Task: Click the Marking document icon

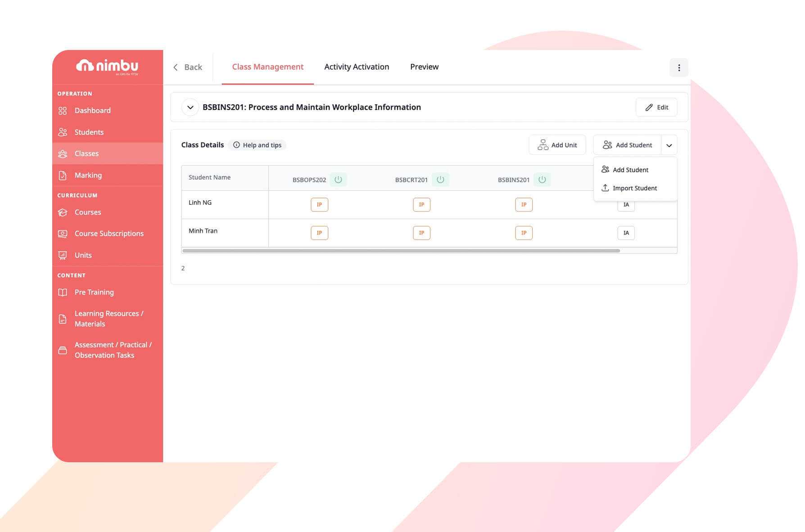Action: point(63,176)
